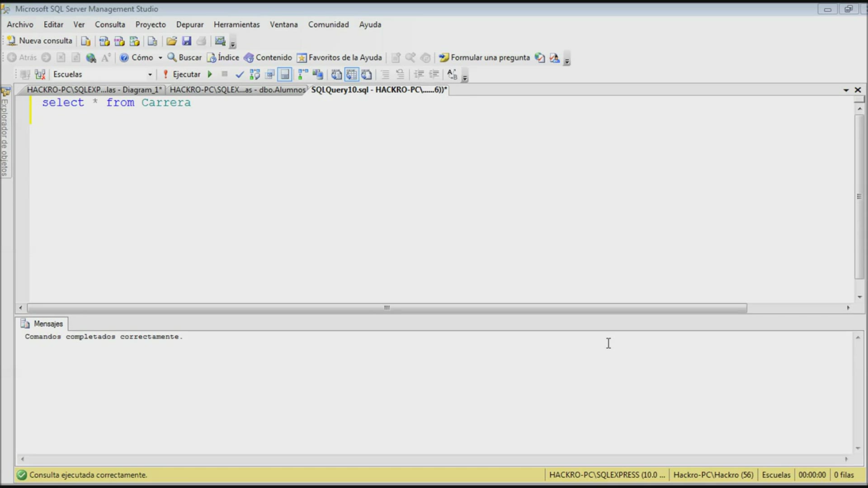Click the Carrera table name in query
The height and width of the screenshot is (488, 868).
[x=166, y=103]
